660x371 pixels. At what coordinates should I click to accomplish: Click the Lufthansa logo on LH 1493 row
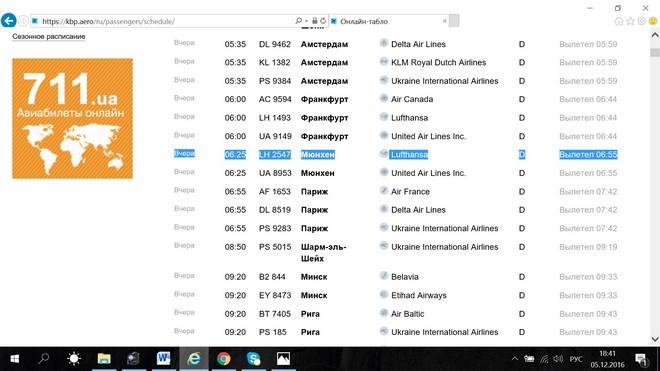tap(383, 117)
